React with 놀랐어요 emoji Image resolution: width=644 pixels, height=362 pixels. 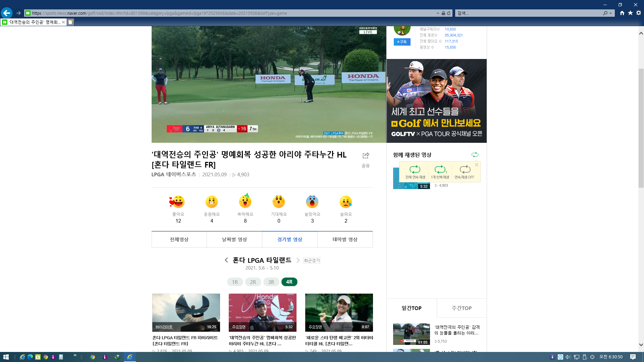312,202
